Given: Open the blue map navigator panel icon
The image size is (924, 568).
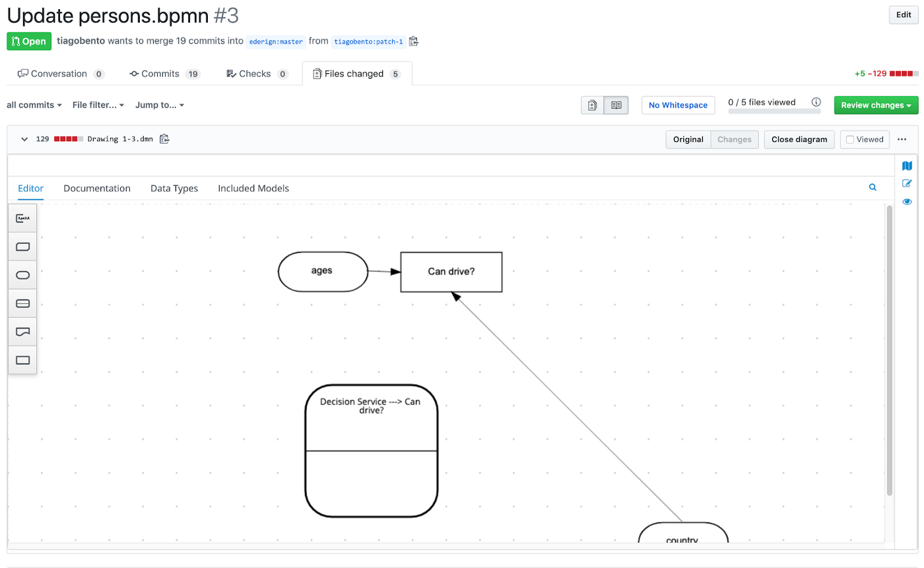Looking at the screenshot, I should (x=907, y=166).
